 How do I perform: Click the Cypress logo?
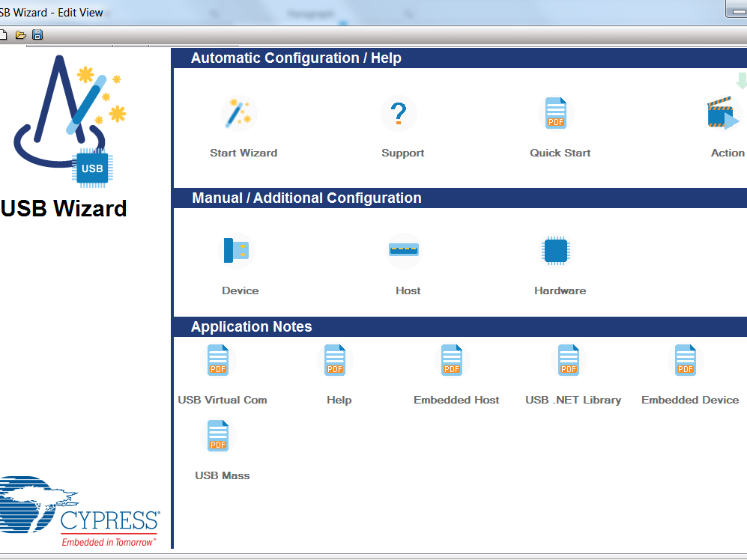(79, 511)
